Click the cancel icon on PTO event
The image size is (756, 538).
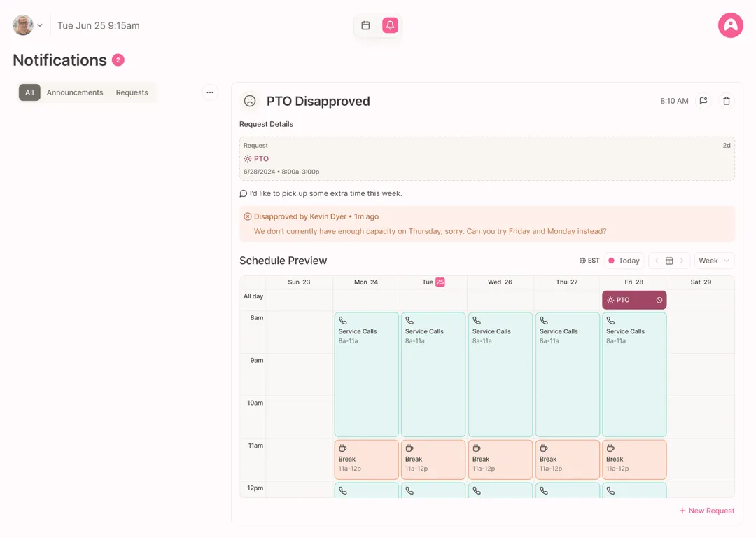659,300
